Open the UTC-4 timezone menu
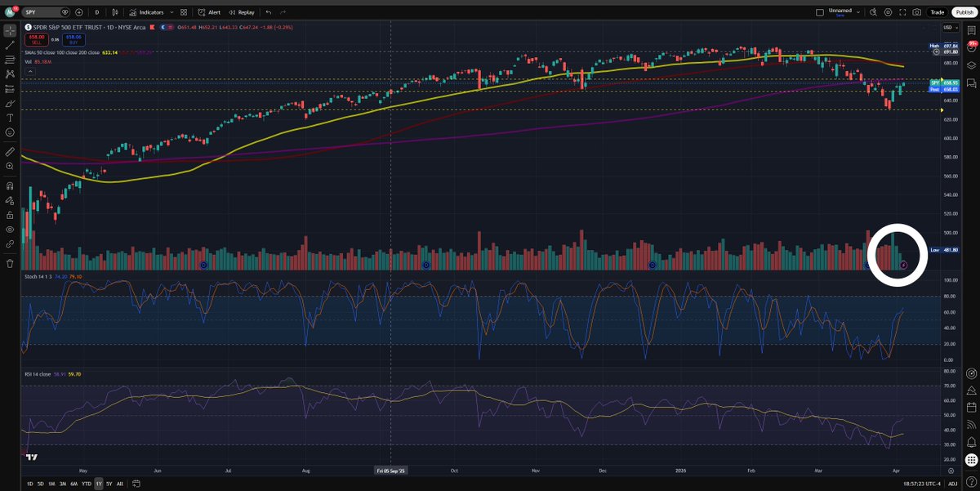Image resolution: width=980 pixels, height=491 pixels. point(920,484)
